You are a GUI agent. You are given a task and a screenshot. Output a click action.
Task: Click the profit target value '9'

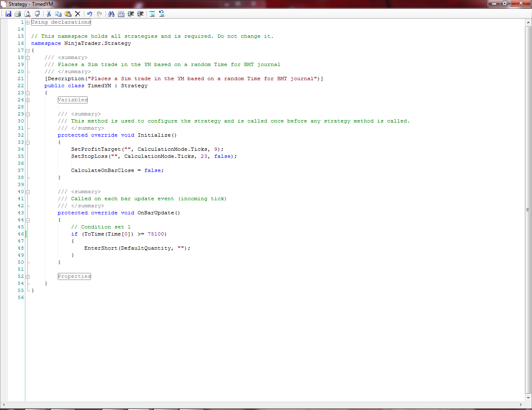coord(216,150)
